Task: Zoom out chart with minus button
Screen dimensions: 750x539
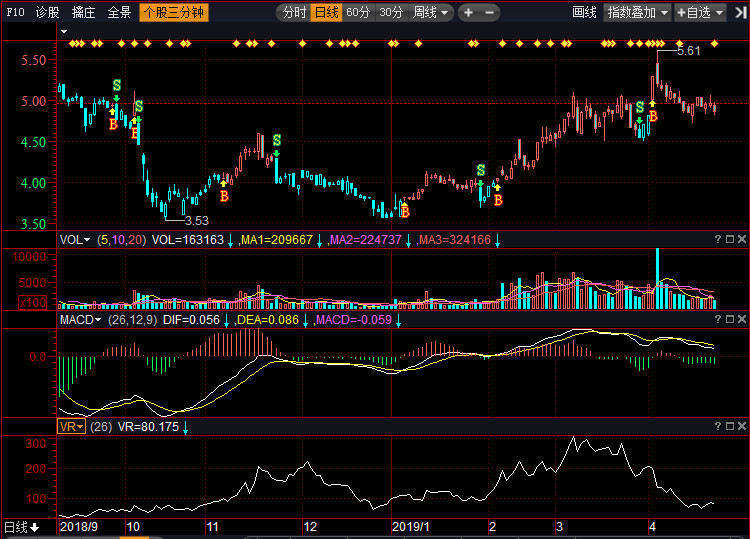Action: [x=489, y=12]
